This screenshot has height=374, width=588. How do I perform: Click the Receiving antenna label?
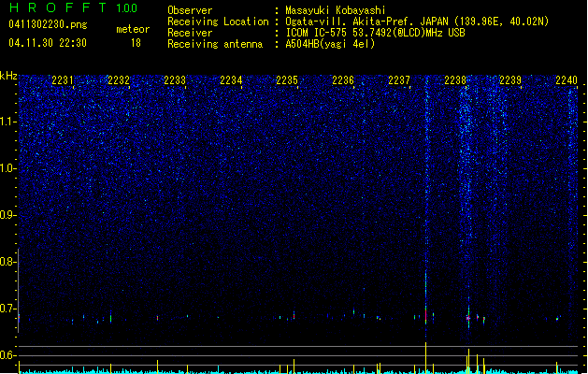pos(215,44)
